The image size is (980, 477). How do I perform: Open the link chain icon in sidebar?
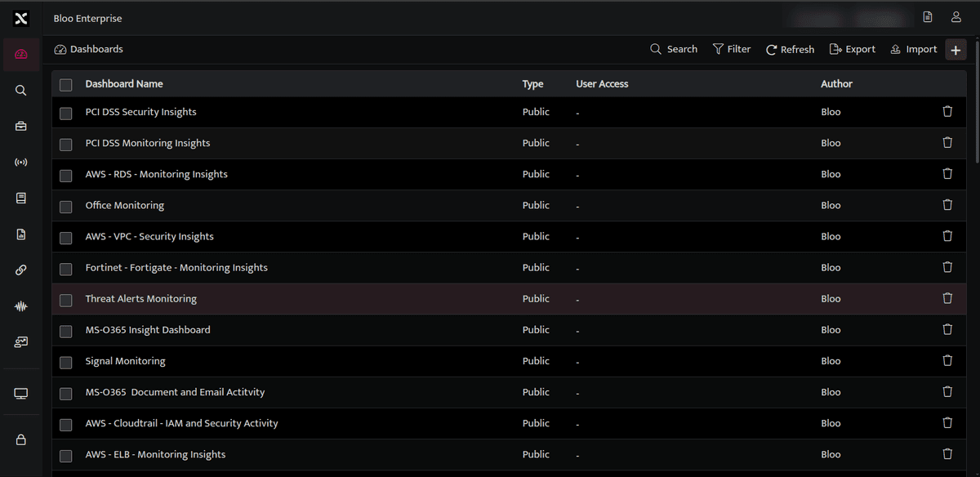click(x=21, y=270)
